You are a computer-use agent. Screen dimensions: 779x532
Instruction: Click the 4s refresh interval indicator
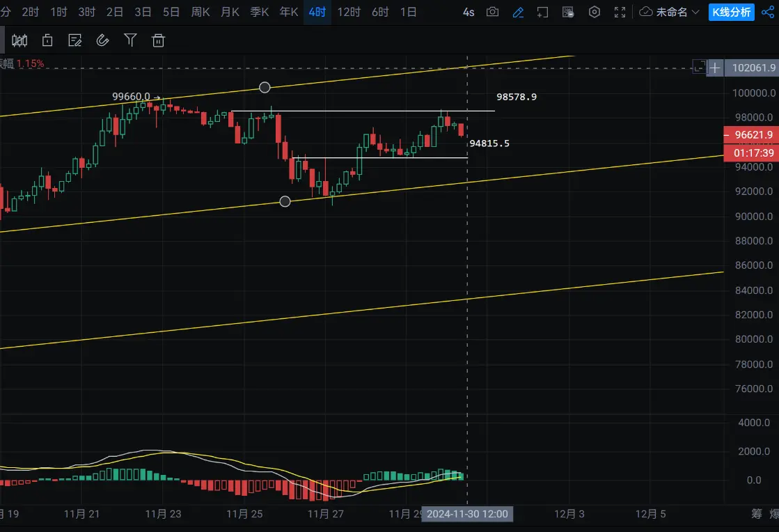pyautogui.click(x=469, y=12)
